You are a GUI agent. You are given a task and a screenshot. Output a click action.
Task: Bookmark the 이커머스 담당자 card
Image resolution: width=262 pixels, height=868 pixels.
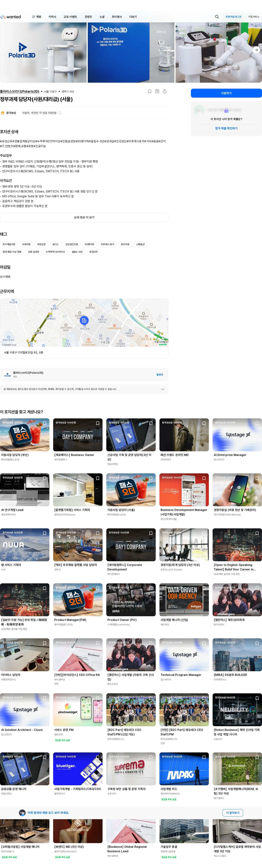pyautogui.click(x=45, y=643)
